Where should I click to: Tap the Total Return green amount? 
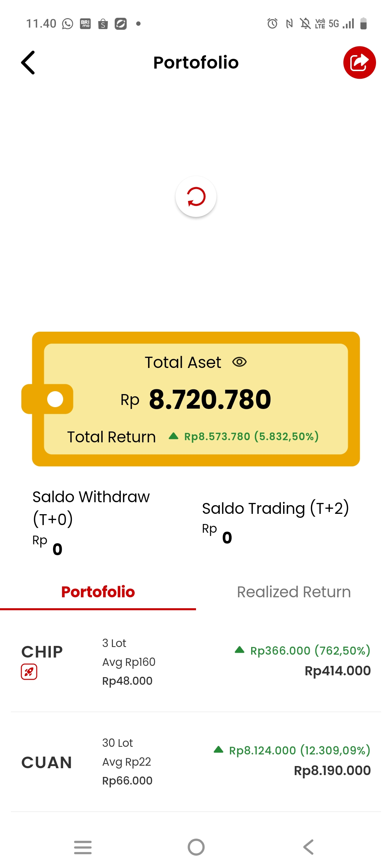(x=251, y=437)
